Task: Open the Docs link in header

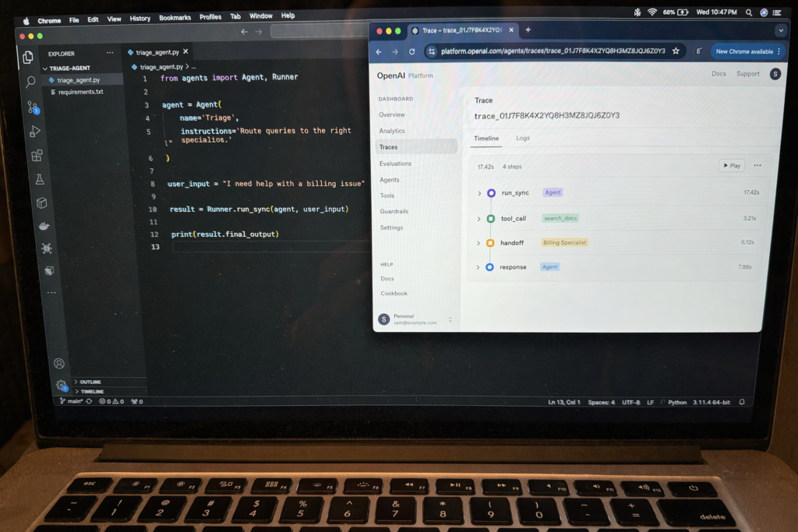Action: (719, 74)
